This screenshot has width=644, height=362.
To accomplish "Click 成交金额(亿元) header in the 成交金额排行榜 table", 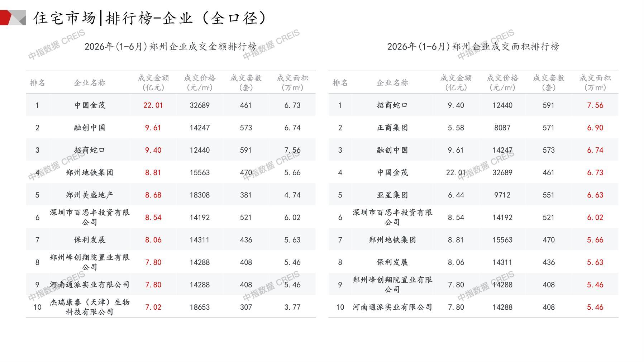I will [x=153, y=83].
